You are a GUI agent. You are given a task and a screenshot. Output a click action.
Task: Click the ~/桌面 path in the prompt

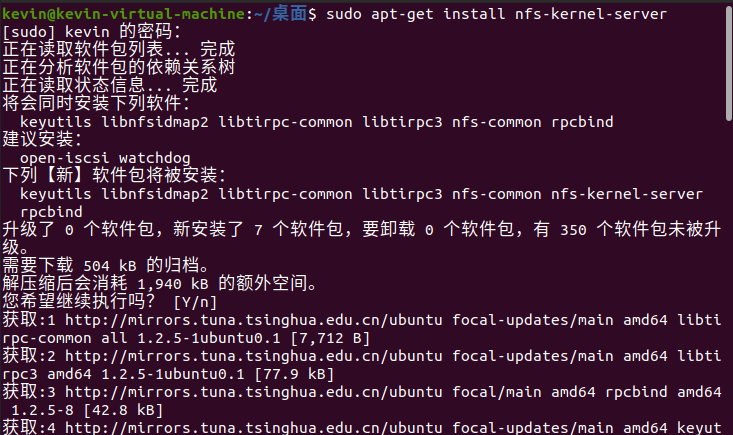280,14
